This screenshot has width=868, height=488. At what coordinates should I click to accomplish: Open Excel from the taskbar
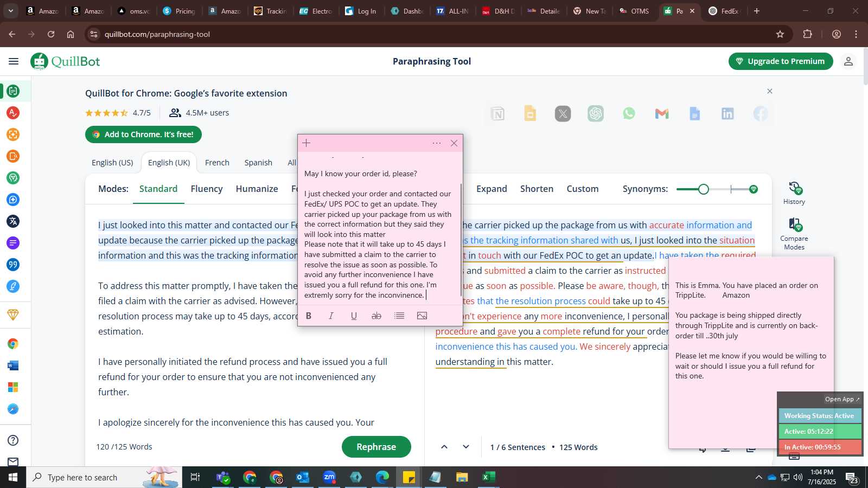click(488, 477)
